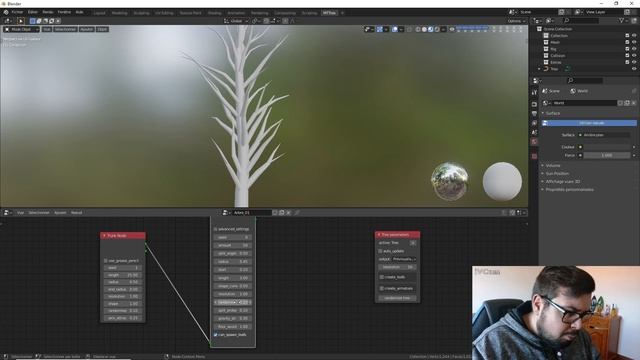Open the Mode Objet dropdown
640x360 pixels.
[21, 29]
